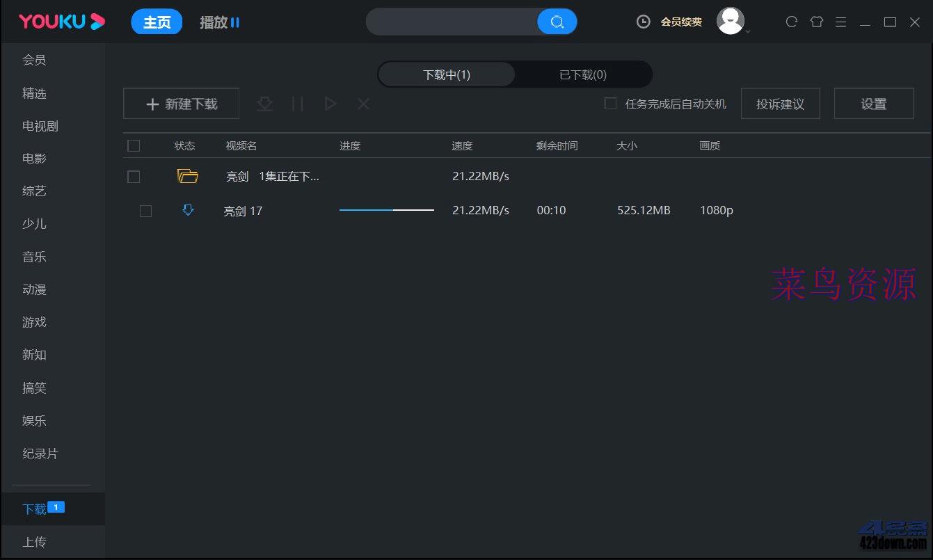The image size is (933, 560).
Task: Switch to the 已下载(0) tab
Action: coord(582,74)
